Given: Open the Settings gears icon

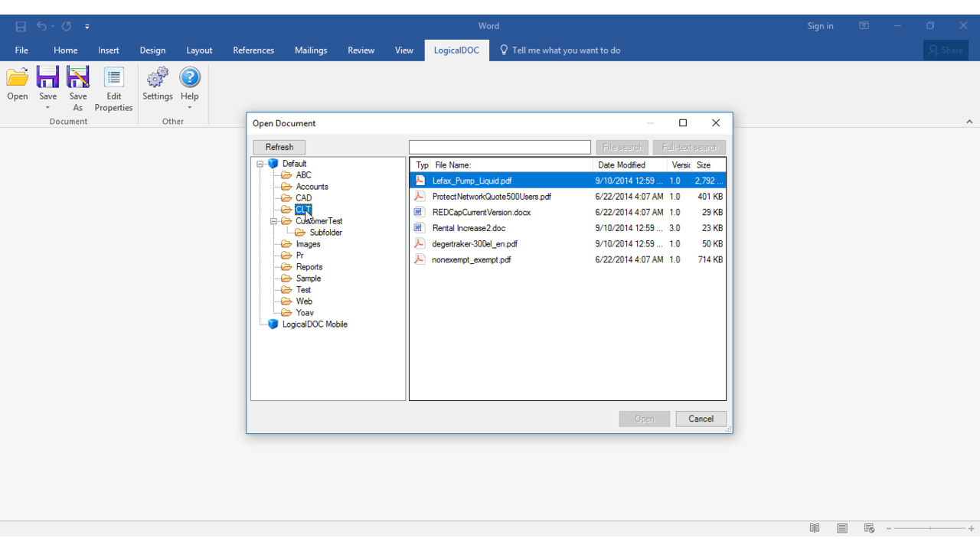Looking at the screenshot, I should click(158, 77).
